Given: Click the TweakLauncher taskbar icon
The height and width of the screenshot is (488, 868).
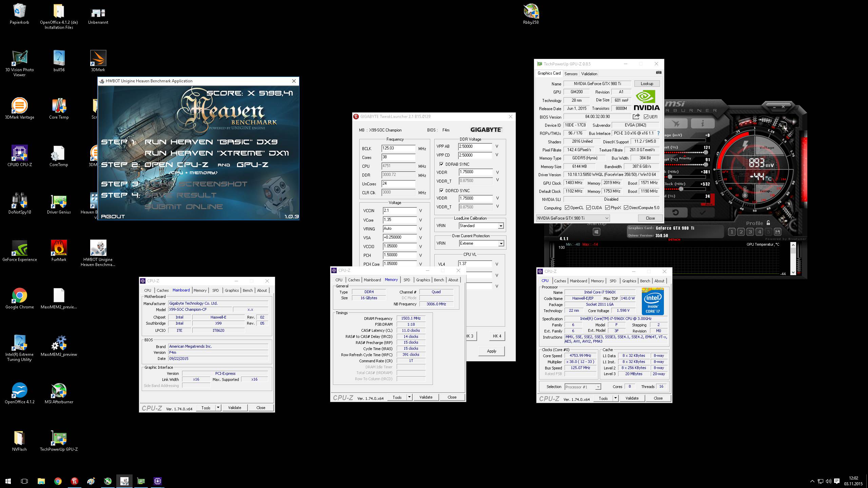Looking at the screenshot, I should point(74,481).
